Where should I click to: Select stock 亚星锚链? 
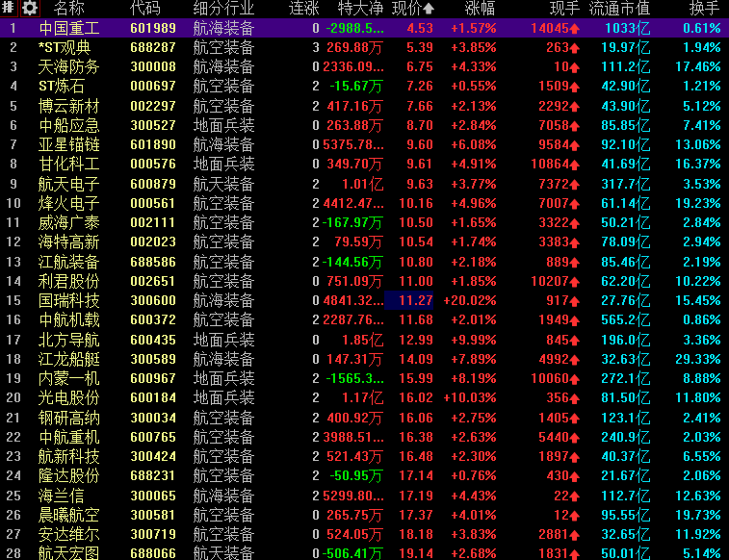[68, 145]
